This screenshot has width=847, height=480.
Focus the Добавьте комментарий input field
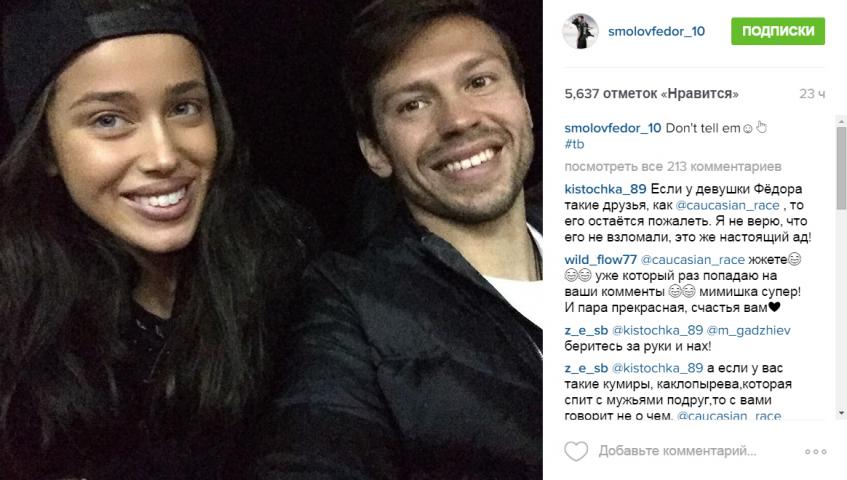(677, 451)
